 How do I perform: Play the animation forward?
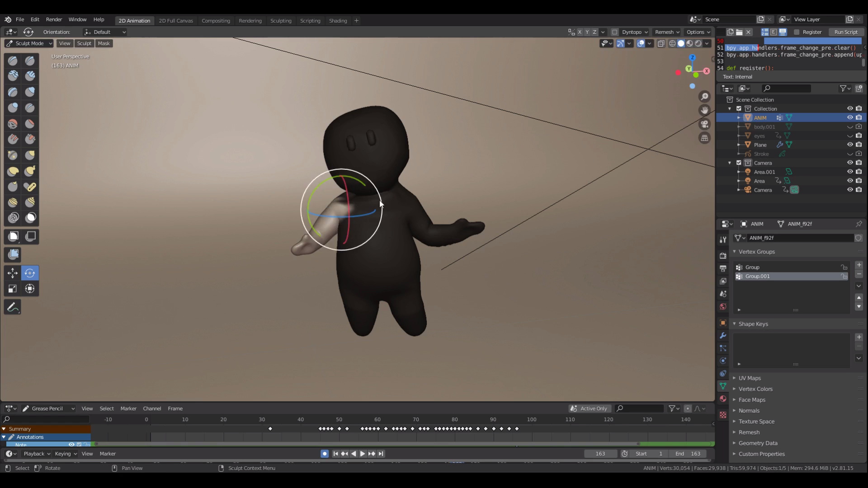coord(362,454)
